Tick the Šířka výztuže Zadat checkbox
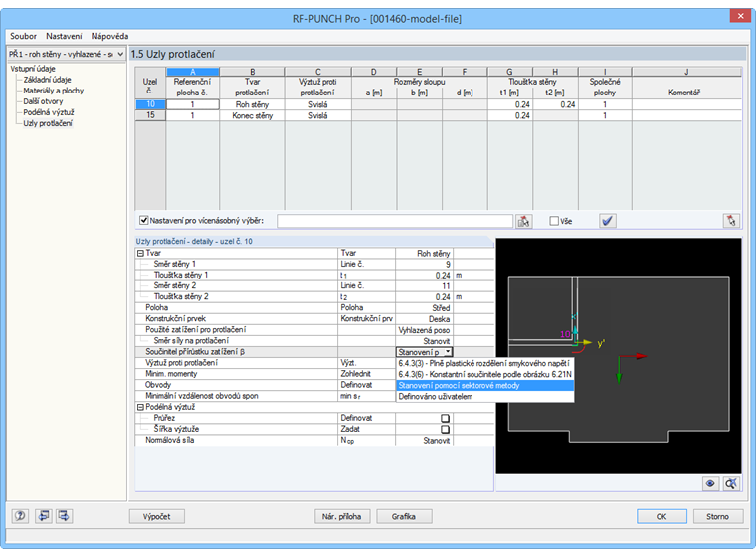 (x=445, y=429)
